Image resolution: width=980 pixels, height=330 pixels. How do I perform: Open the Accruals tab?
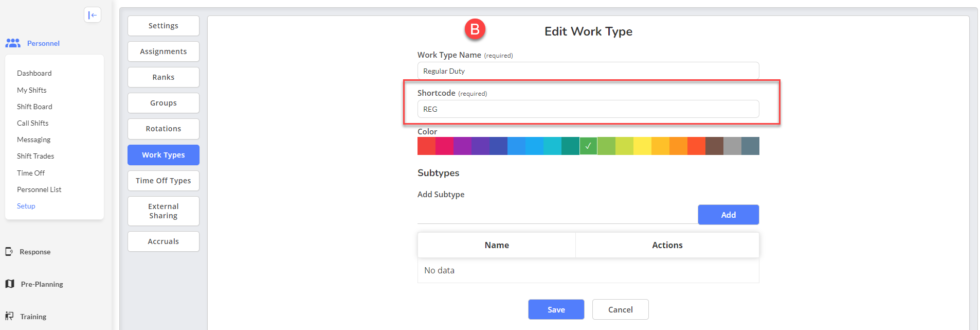164,241
